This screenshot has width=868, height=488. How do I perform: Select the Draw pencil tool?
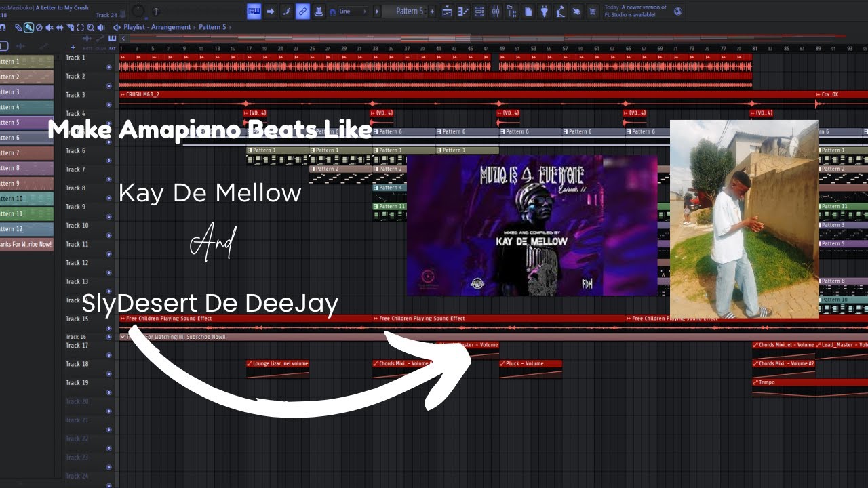[x=19, y=28]
